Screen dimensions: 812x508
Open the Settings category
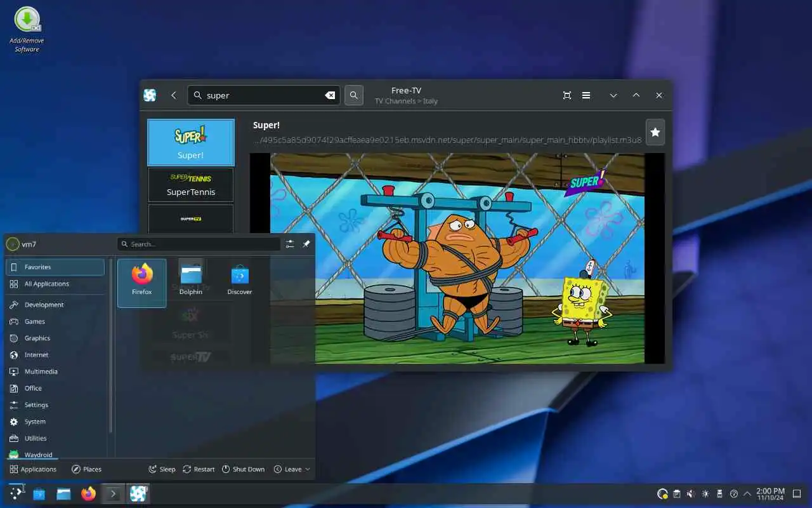coord(55,404)
